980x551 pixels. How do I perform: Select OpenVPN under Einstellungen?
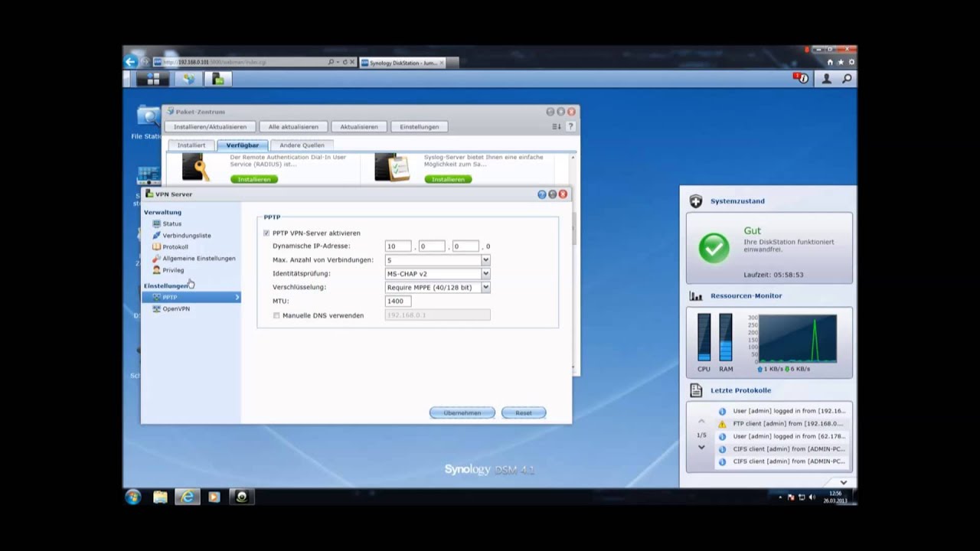pos(175,308)
